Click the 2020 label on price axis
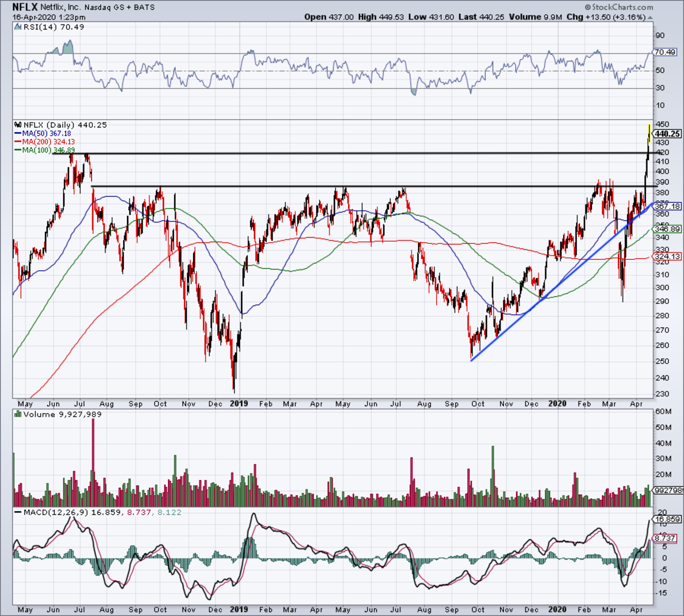 click(557, 403)
